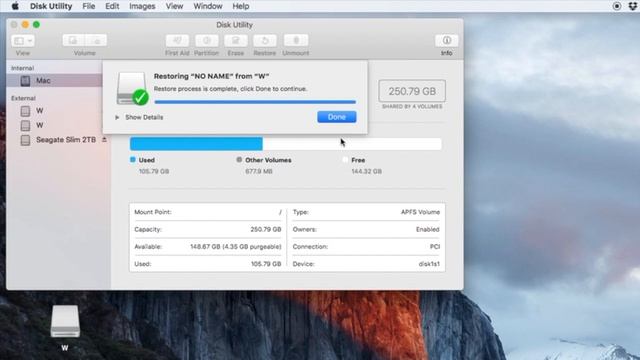Click the blue Used storage bar segment

[196, 144]
